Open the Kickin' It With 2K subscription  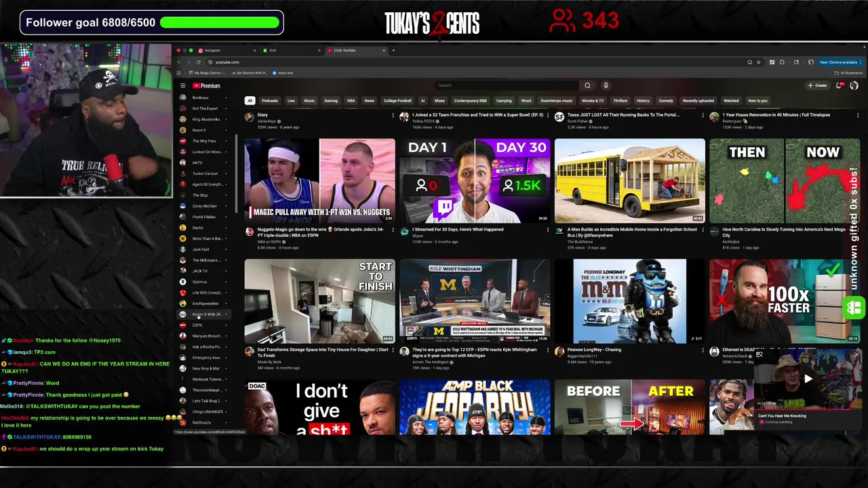(204, 314)
